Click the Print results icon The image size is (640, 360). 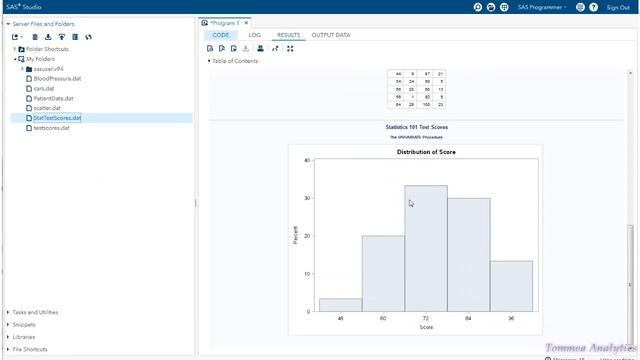coord(260,49)
